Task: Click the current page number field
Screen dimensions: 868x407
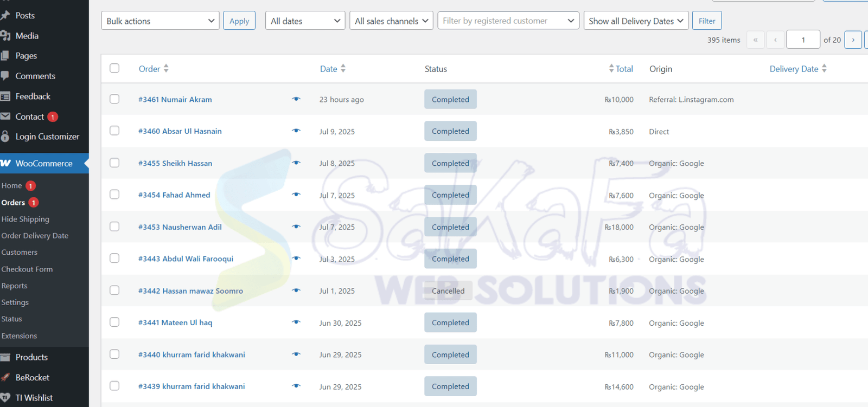Action: tap(803, 40)
